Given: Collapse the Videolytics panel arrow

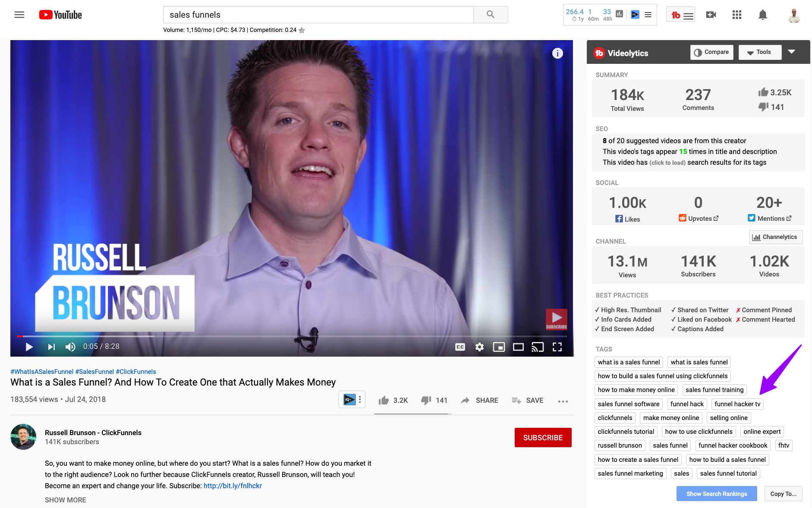Looking at the screenshot, I should click(x=791, y=52).
